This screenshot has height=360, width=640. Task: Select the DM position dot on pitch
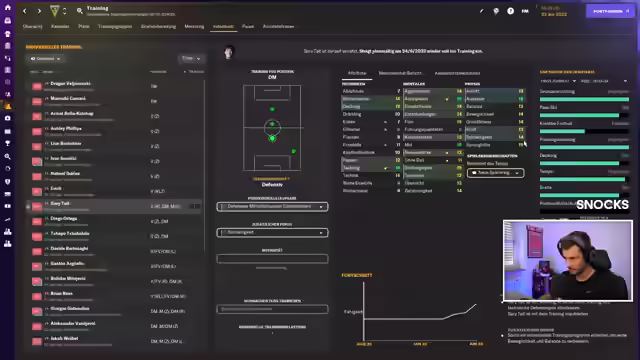[x=272, y=139]
